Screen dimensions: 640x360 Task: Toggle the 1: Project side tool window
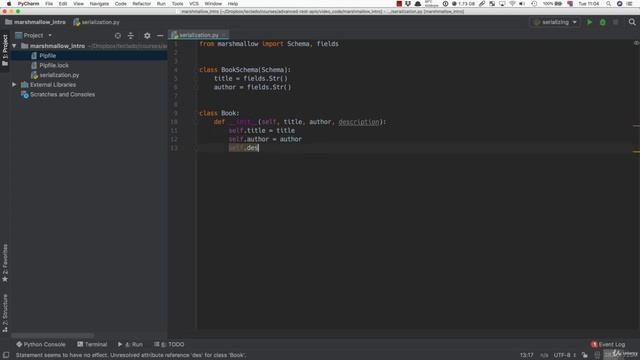5,51
